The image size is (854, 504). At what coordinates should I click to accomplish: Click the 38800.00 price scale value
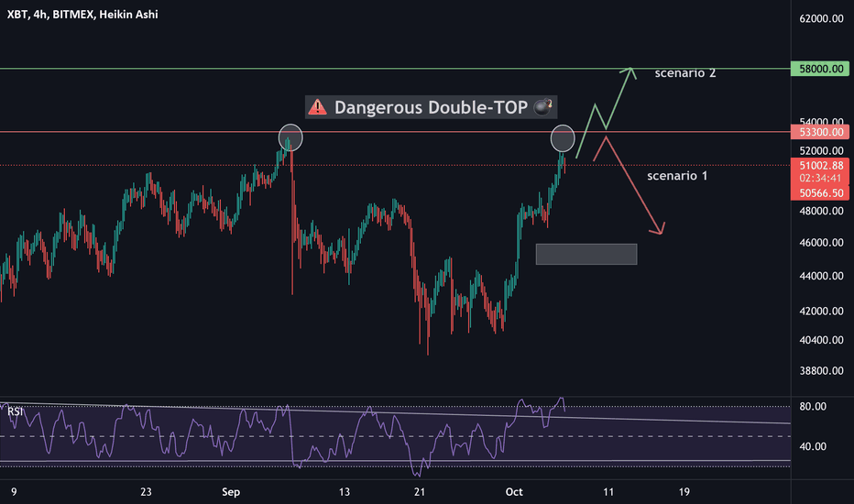[821, 371]
